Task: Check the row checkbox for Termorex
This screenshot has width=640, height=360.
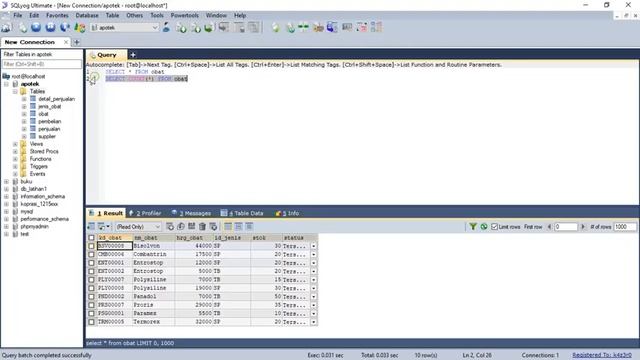Action: pyautogui.click(x=91, y=322)
